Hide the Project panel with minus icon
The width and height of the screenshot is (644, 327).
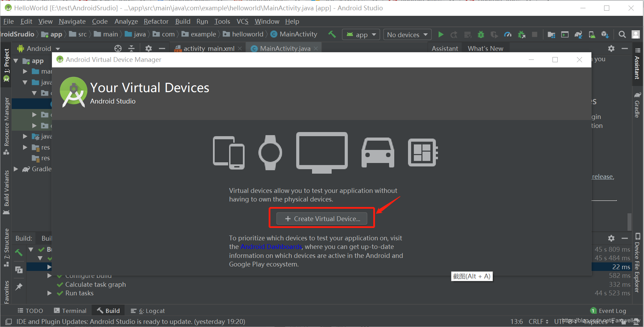(162, 48)
